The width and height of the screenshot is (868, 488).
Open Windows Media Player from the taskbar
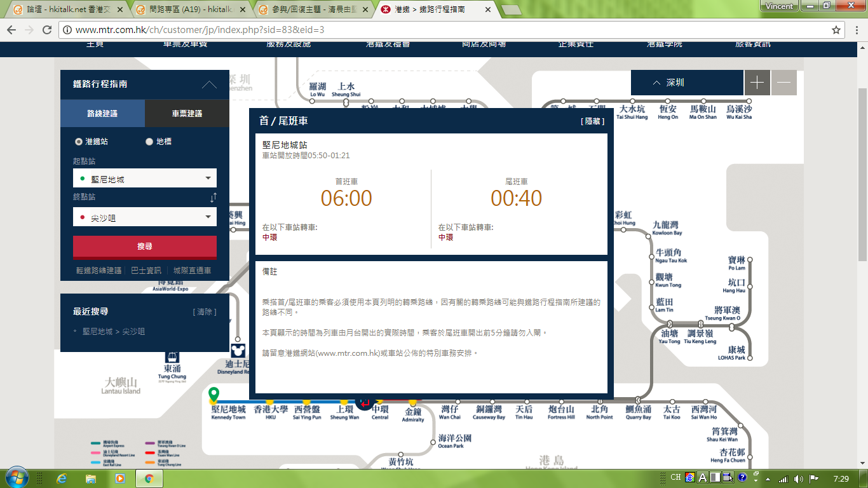click(119, 478)
